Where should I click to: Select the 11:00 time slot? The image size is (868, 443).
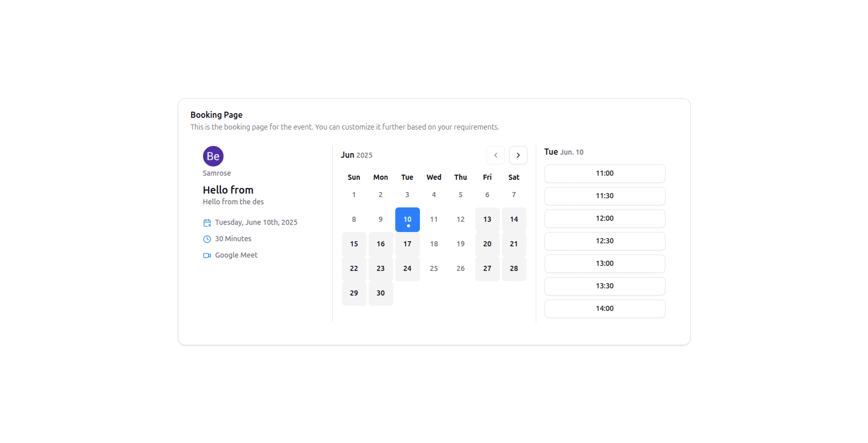(604, 174)
